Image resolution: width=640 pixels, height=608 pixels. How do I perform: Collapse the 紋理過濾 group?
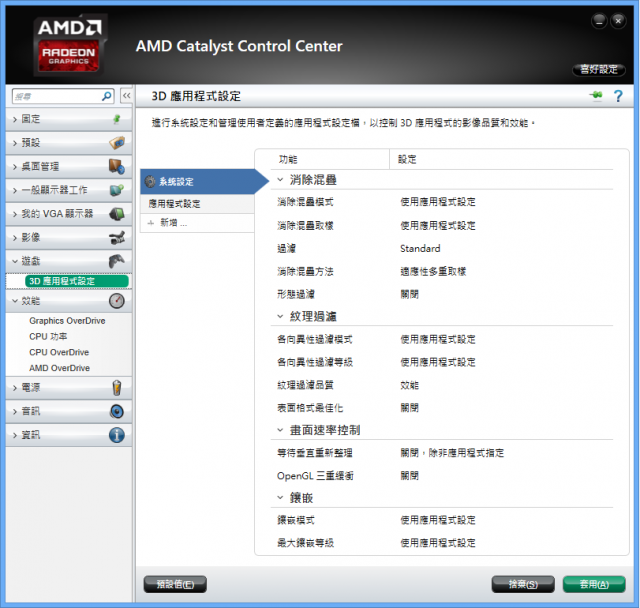click(280, 316)
